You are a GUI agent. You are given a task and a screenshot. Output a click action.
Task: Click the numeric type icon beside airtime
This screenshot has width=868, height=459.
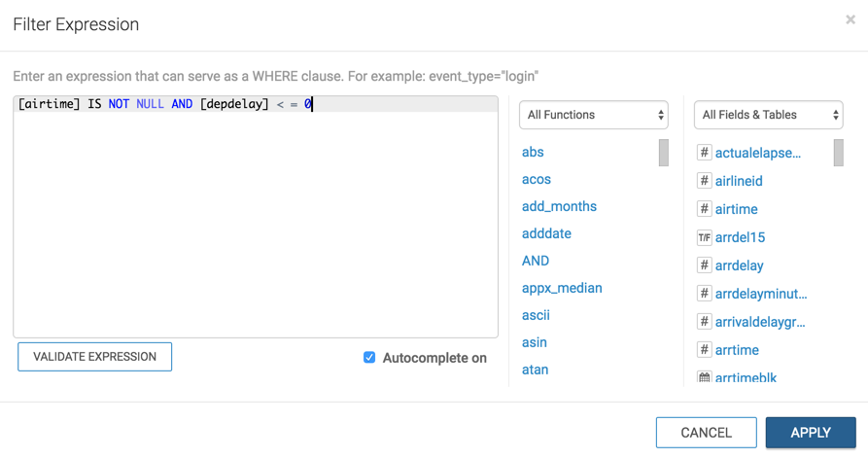pyautogui.click(x=705, y=209)
